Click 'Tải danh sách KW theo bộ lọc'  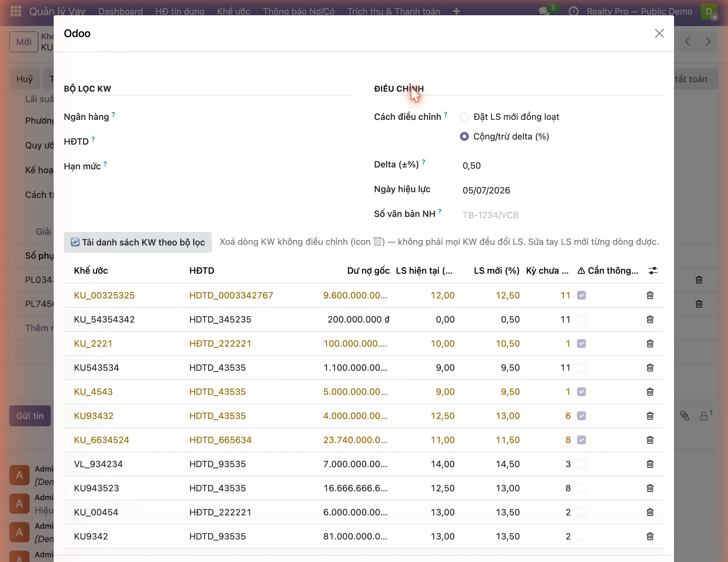(138, 242)
